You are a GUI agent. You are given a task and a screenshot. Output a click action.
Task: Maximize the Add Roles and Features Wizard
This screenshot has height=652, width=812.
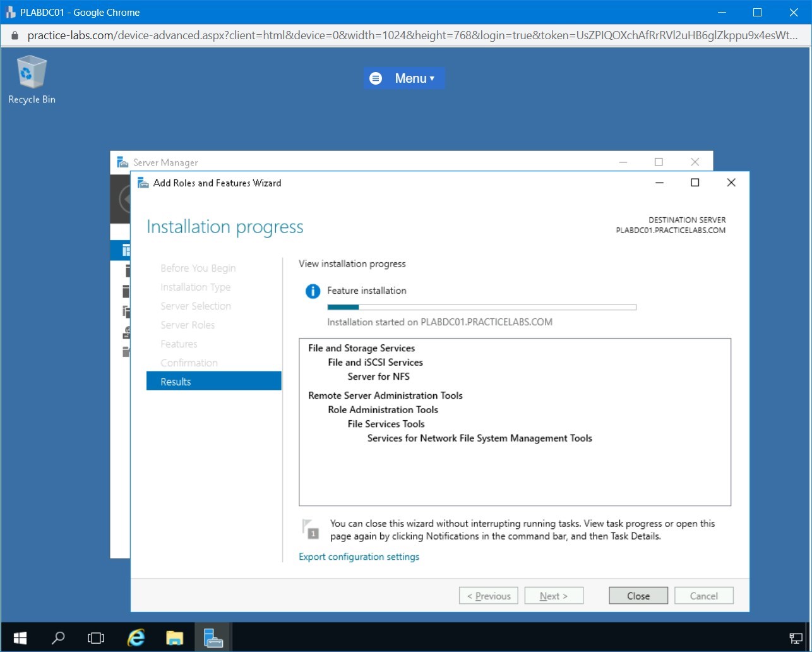pyautogui.click(x=695, y=183)
